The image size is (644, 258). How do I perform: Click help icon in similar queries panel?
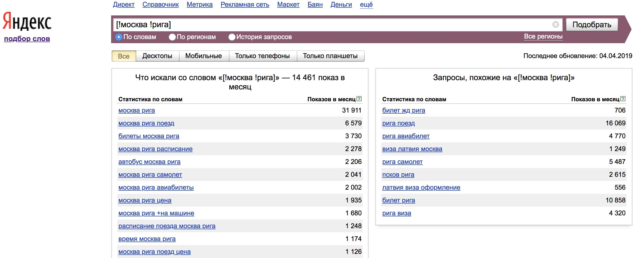click(623, 99)
